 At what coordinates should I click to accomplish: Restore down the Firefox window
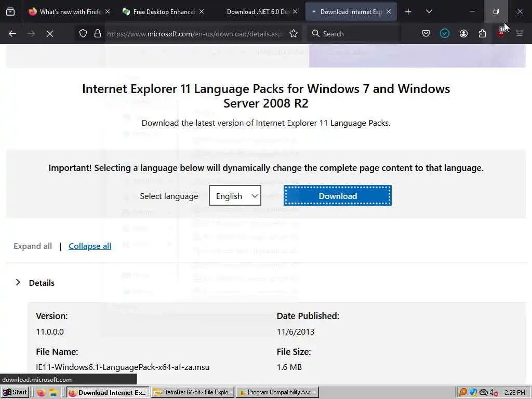[x=496, y=12]
